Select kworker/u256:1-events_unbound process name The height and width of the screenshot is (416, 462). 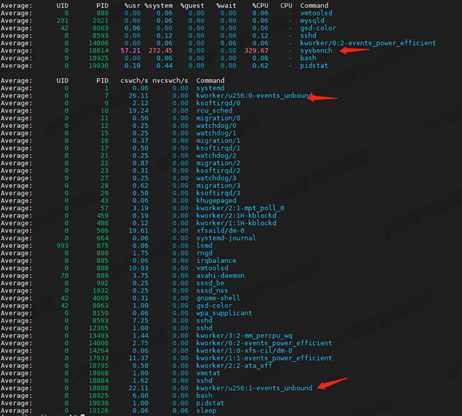tap(254, 388)
